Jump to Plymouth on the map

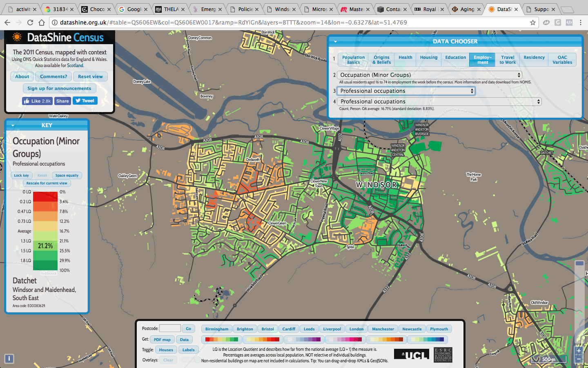[x=439, y=329]
